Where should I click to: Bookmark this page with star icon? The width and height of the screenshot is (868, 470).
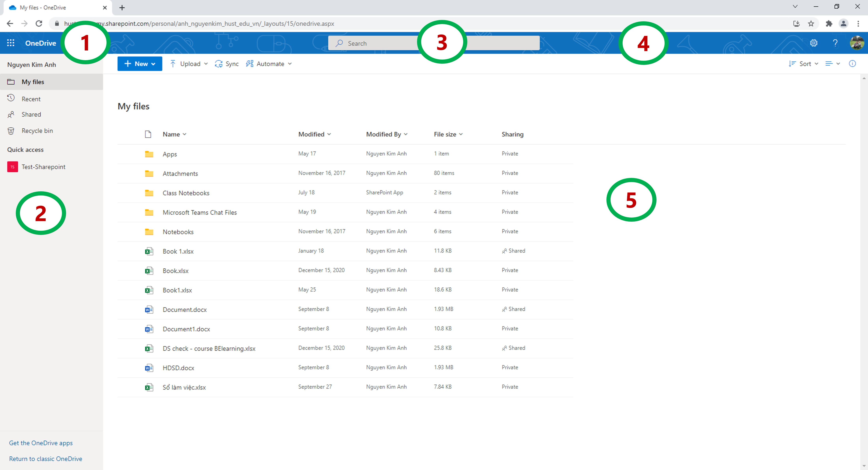pyautogui.click(x=811, y=24)
